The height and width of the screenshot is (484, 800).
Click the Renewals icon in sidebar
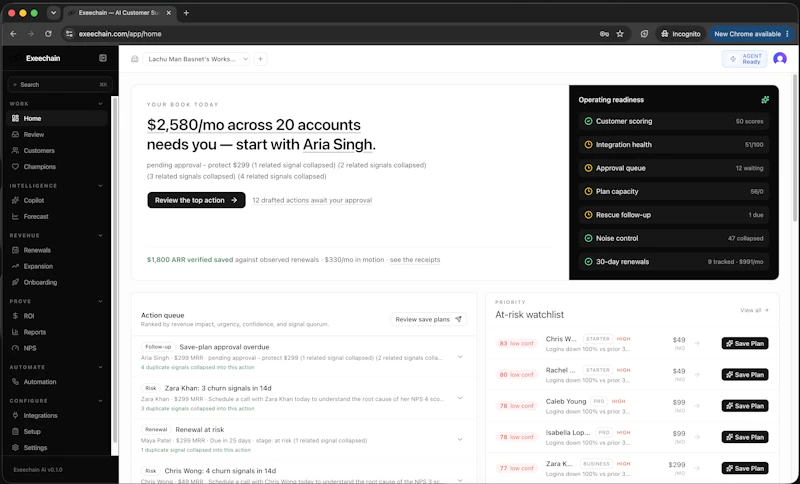click(x=15, y=250)
